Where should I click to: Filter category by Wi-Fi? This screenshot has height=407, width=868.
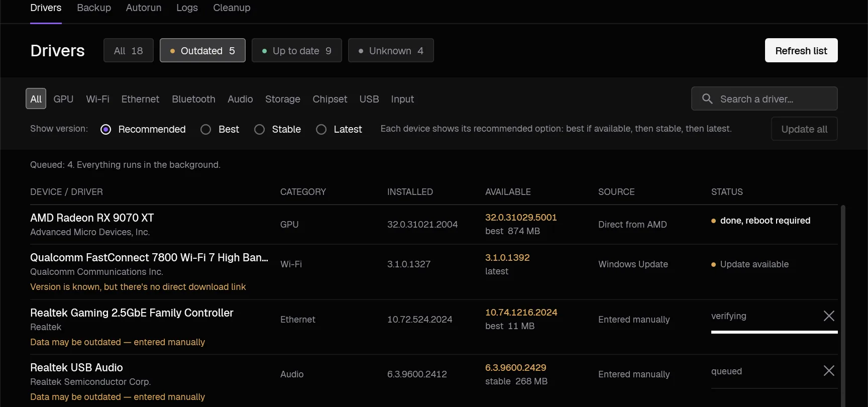pyautogui.click(x=97, y=99)
